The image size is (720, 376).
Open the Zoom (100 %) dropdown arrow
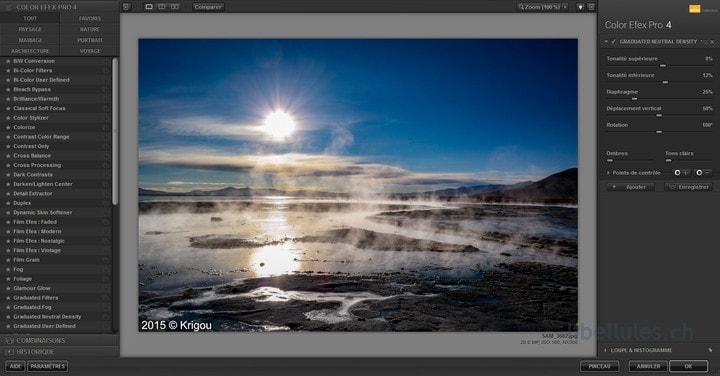click(565, 7)
